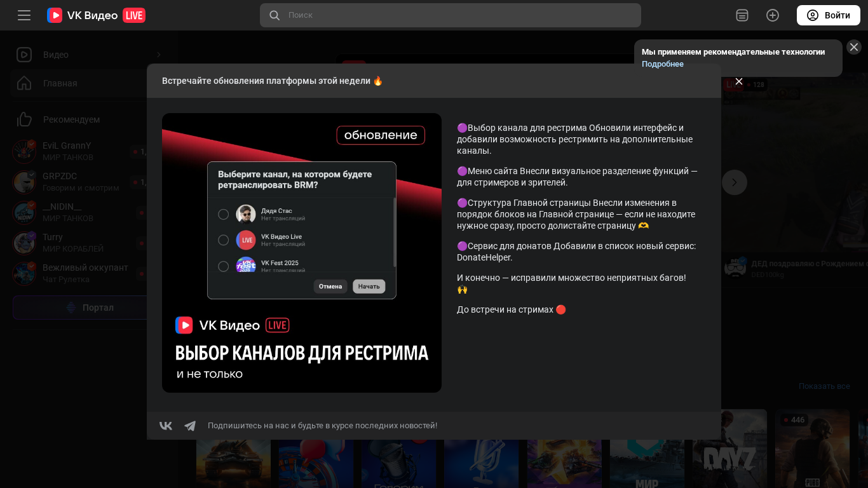Image resolution: width=868 pixels, height=488 pixels.
Task: Open the Telegram icon in the dialog footer
Action: click(190, 426)
